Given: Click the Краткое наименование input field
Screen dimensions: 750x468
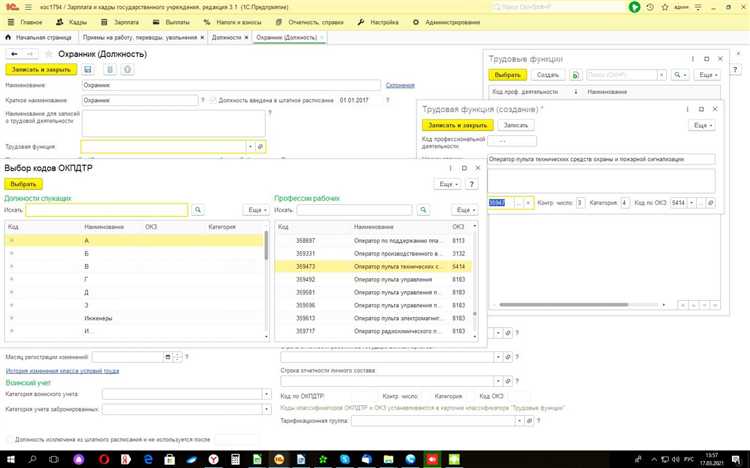Looking at the screenshot, I should pyautogui.click(x=140, y=100).
